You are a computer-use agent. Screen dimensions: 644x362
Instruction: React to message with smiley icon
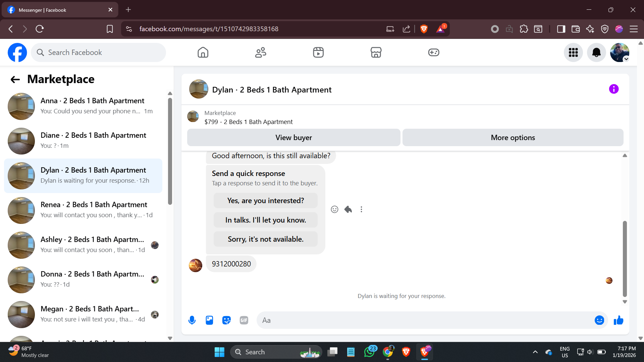(x=334, y=209)
